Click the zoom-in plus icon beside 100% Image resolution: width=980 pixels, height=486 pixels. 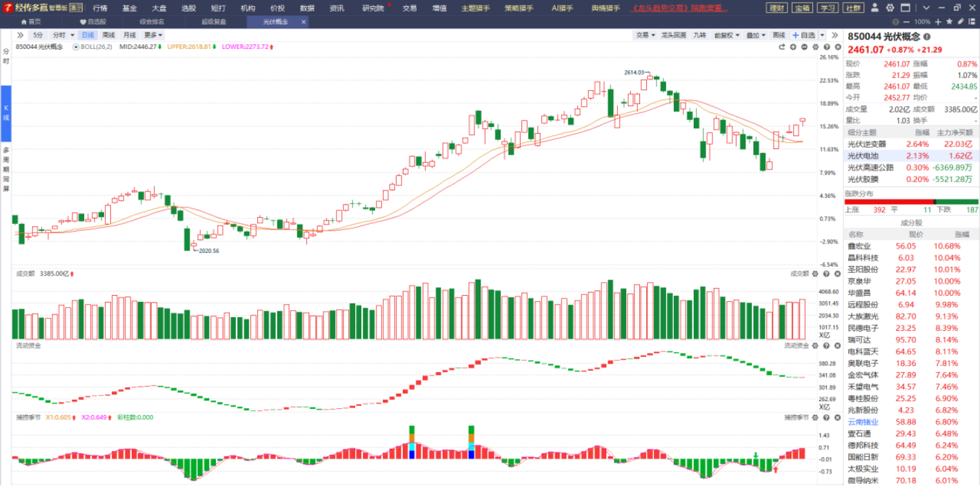tap(939, 22)
